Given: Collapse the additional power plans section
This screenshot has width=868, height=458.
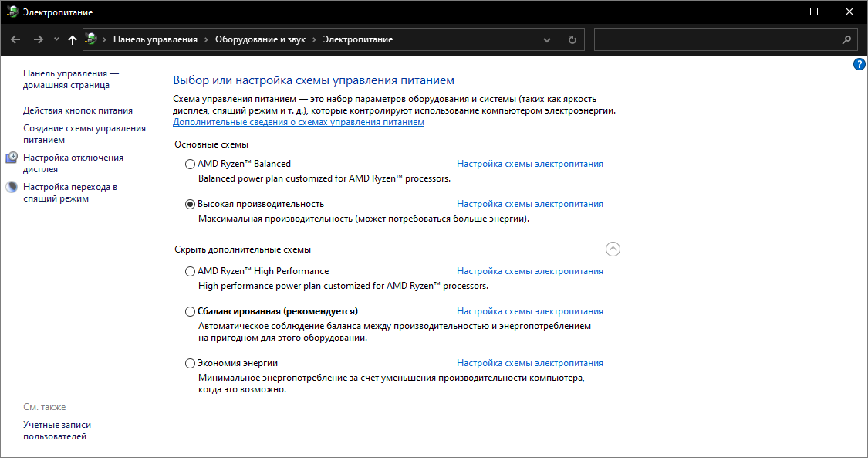Looking at the screenshot, I should (x=613, y=249).
